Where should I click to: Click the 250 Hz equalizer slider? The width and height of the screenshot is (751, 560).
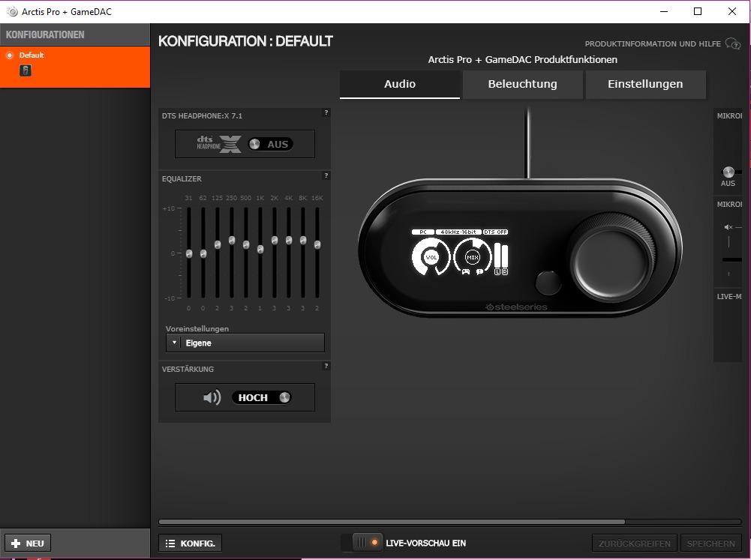pos(232,241)
